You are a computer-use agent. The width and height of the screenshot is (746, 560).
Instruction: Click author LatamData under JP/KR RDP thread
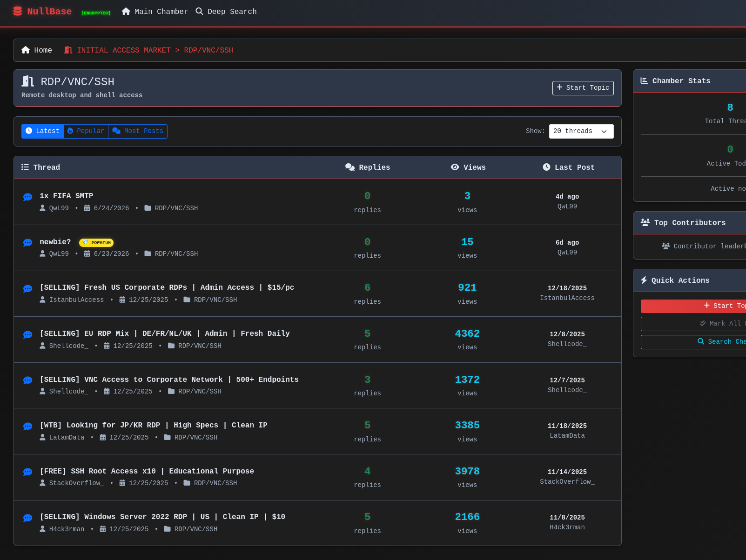[67, 437]
